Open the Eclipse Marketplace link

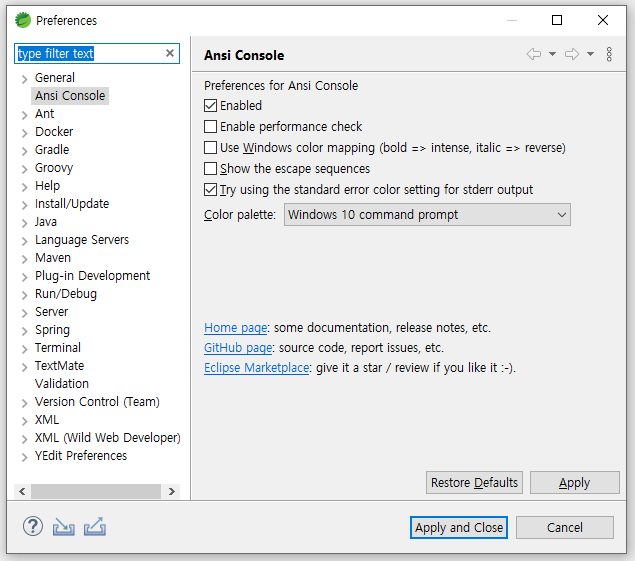pos(257,368)
